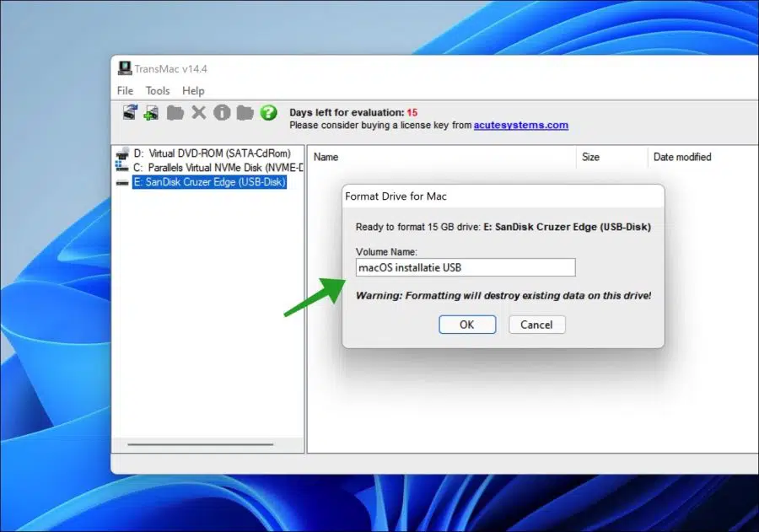Click the DVD-ROM drive icon for D:
The height and width of the screenshot is (532, 759).
tap(122, 153)
